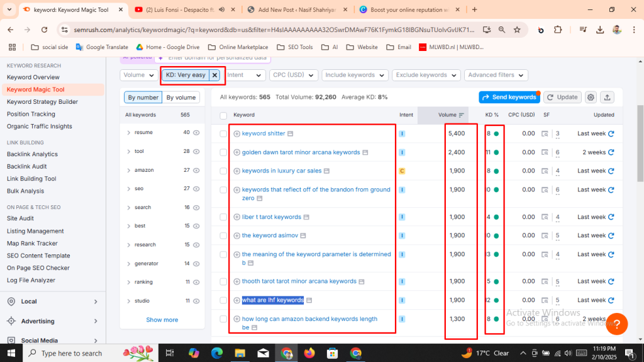Select the 'By number' tab

(143, 98)
